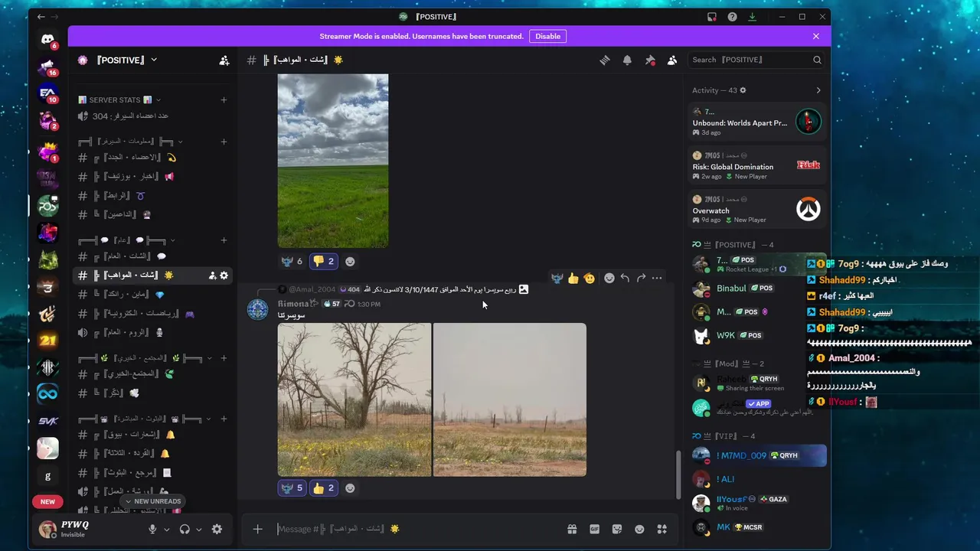Open User Settings gear
Screen dimensions: 980x551
click(217, 529)
